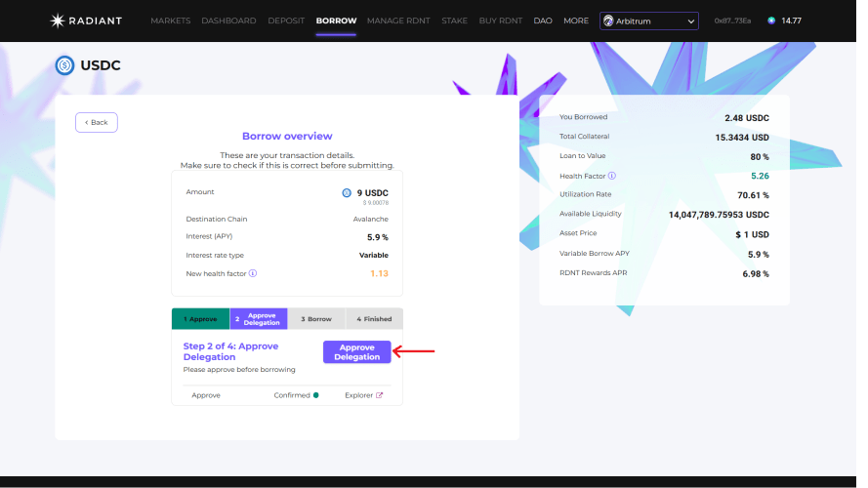This screenshot has height=488, width=868.
Task: Click the Total Collateral 15.3434 USD value
Action: coord(742,138)
